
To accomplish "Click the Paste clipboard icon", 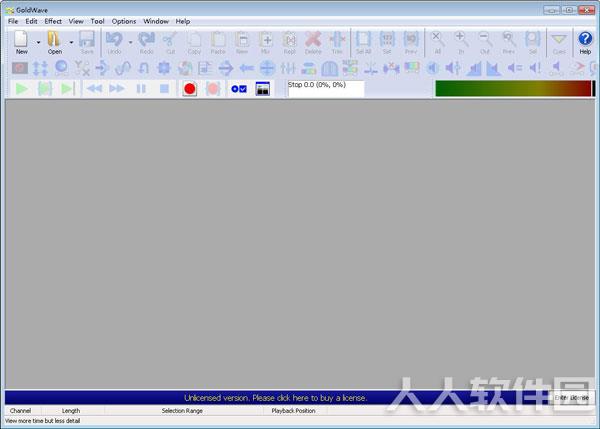I will point(218,42).
